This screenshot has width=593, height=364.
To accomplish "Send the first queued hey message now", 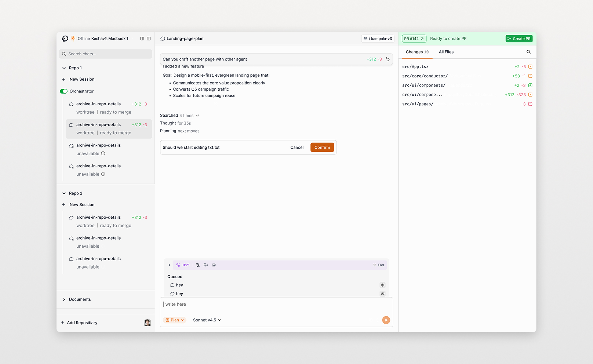I will (382, 285).
